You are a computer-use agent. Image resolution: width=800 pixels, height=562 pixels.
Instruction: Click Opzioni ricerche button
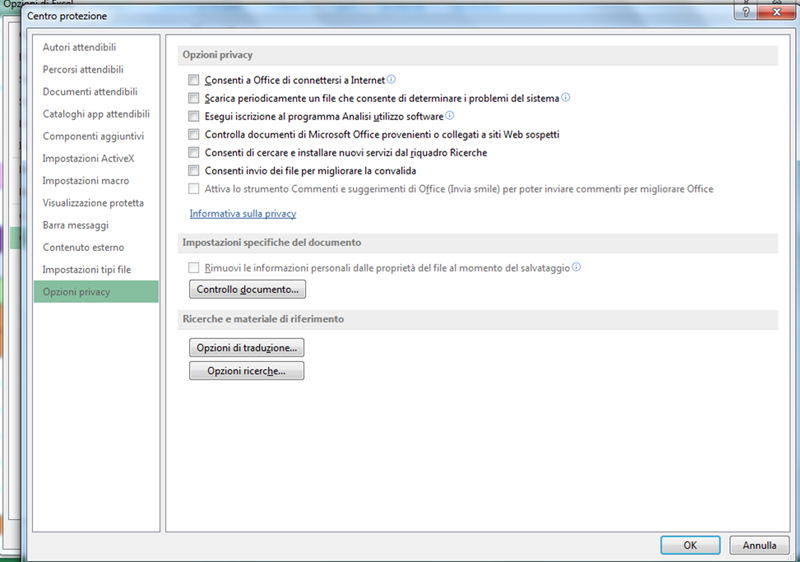tap(246, 371)
